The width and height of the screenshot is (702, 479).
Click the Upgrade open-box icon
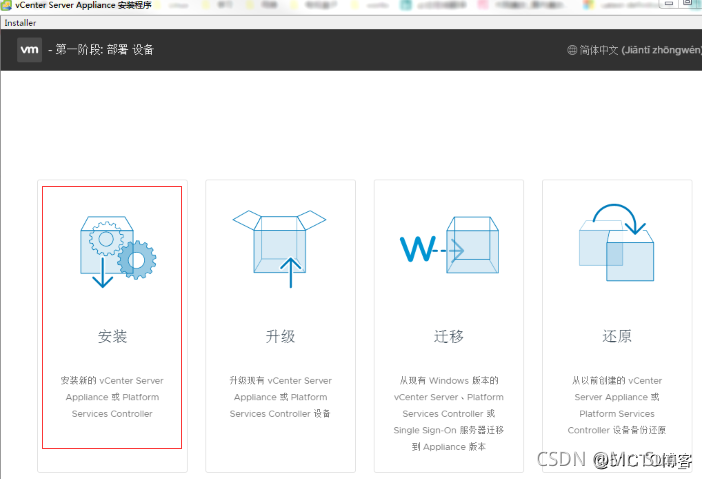tap(280, 249)
